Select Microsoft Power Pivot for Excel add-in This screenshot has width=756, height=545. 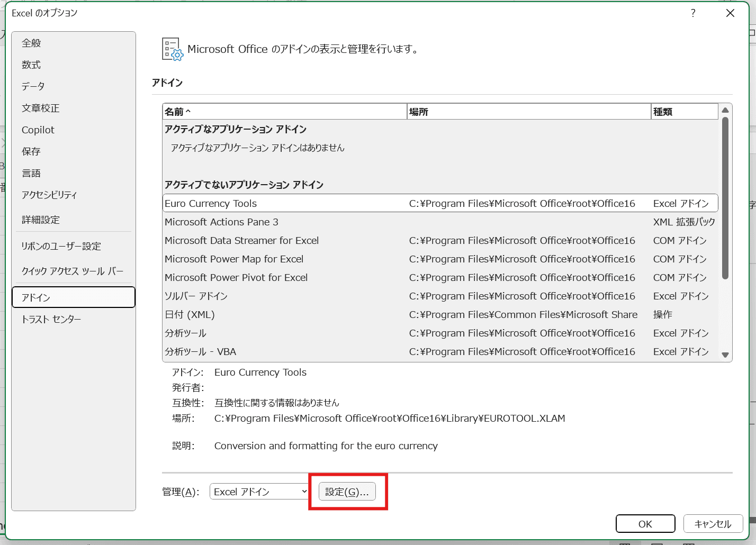[236, 277]
